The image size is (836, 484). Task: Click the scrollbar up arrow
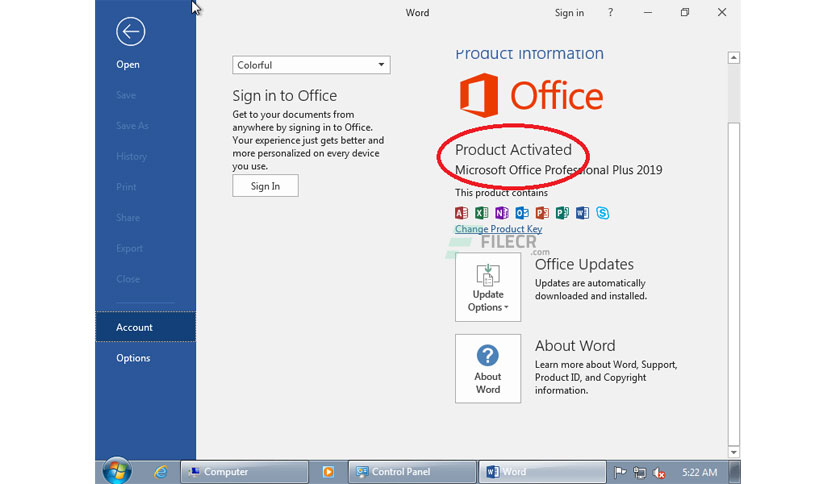click(x=734, y=58)
